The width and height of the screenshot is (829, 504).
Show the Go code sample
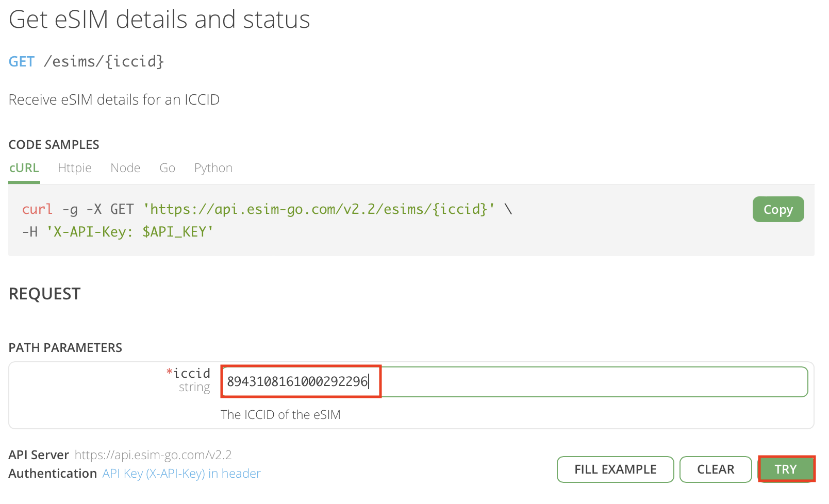pyautogui.click(x=167, y=168)
